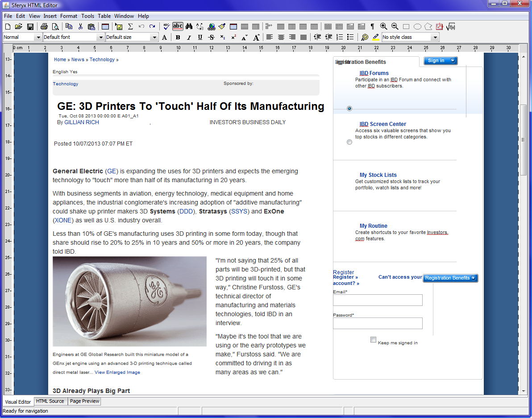Select the Insert Equation toolbar icon

click(451, 26)
